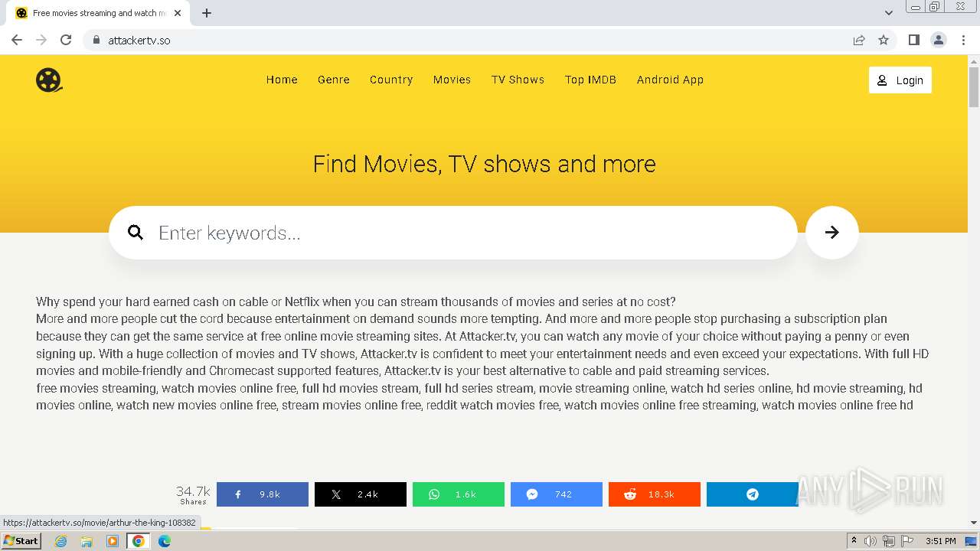
Task: Open the Chrome profile menu
Action: click(x=939, y=40)
